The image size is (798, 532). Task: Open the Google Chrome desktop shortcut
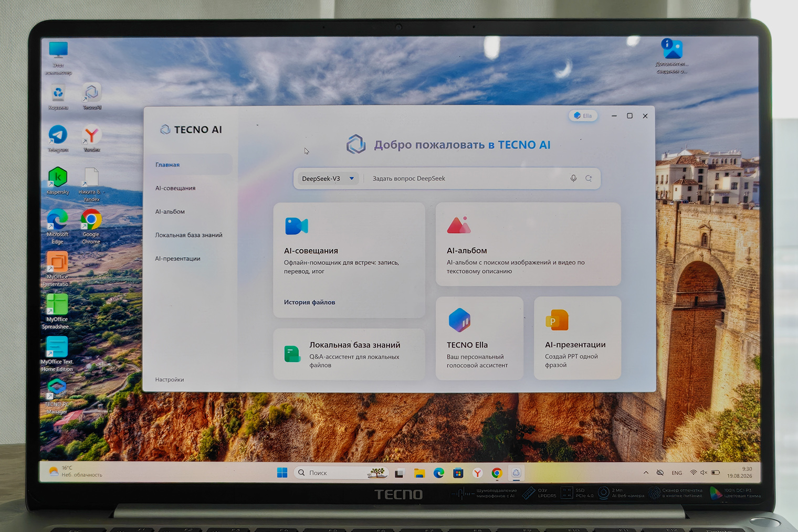click(x=91, y=226)
